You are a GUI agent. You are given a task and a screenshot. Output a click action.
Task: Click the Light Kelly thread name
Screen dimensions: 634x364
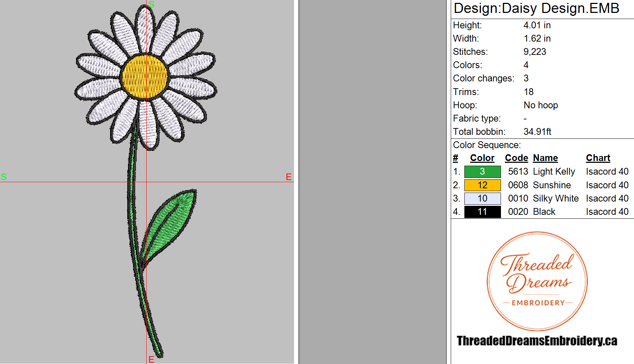point(554,172)
